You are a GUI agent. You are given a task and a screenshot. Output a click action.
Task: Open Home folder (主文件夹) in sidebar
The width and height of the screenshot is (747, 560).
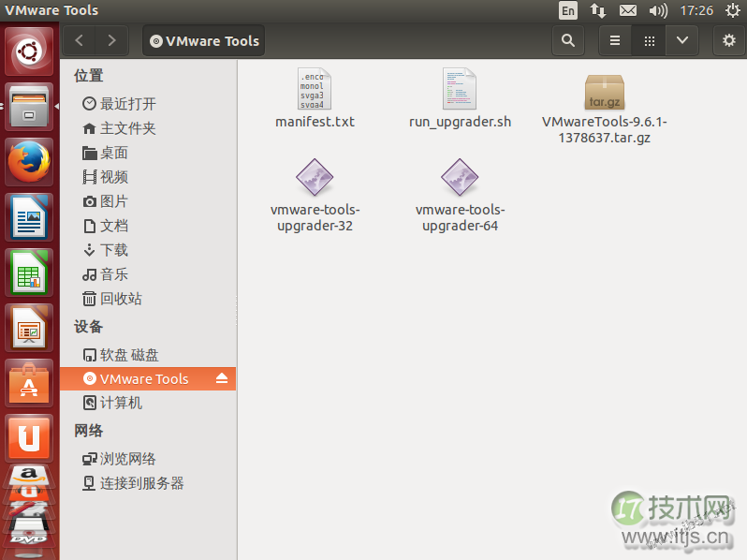(148, 127)
